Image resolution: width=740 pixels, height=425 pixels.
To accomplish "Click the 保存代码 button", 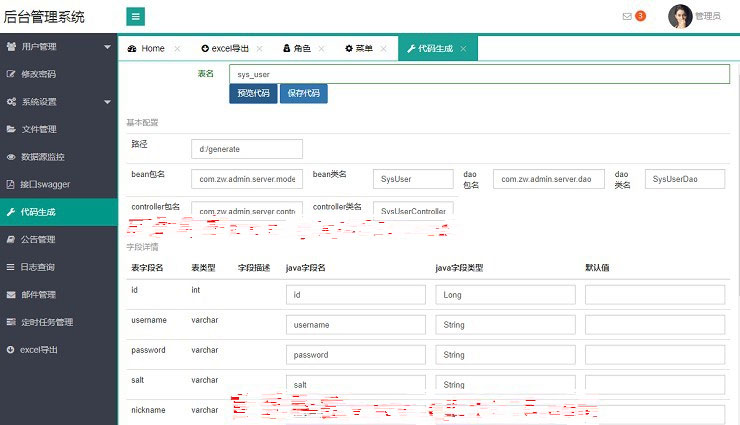I will point(303,93).
